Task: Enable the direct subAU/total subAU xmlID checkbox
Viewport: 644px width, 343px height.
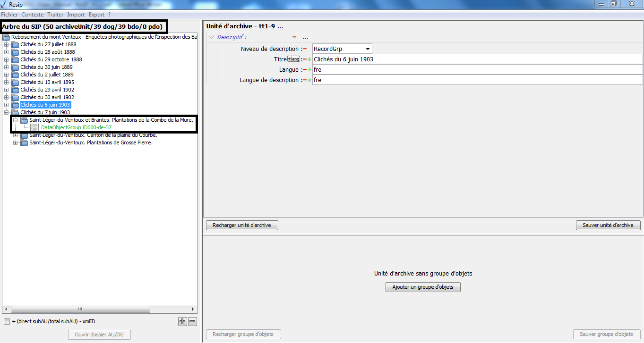Action: (x=7, y=322)
